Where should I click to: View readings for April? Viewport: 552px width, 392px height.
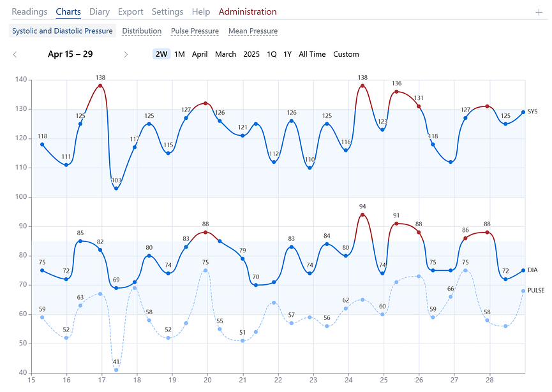point(199,54)
